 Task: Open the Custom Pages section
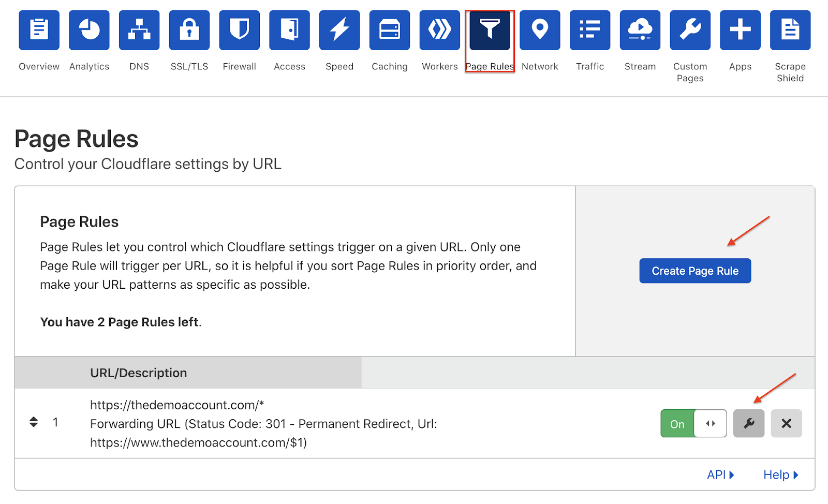(690, 47)
